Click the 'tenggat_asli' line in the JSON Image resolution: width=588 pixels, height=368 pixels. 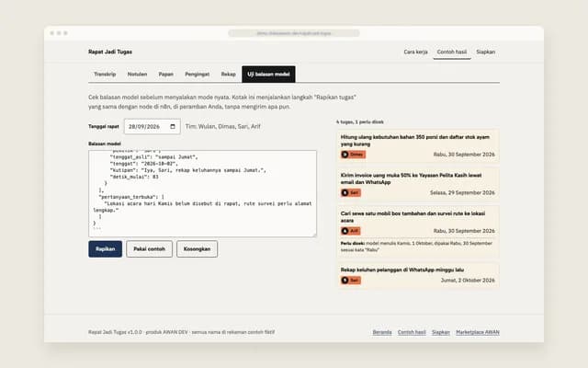pyautogui.click(x=153, y=157)
